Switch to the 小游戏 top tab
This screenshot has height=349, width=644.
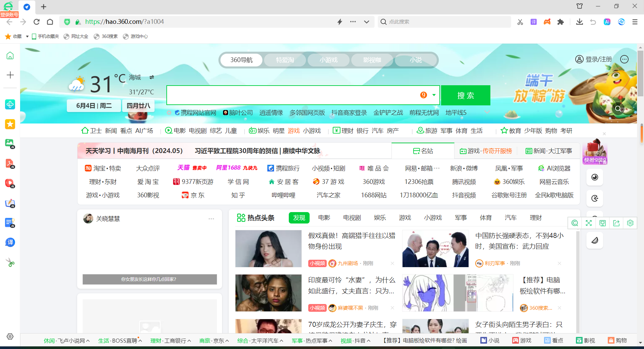(x=328, y=60)
